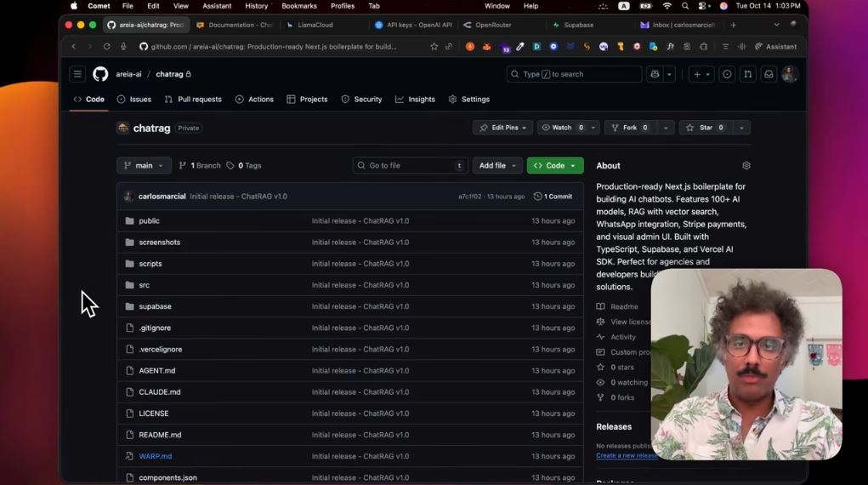The width and height of the screenshot is (868, 485).
Task: Open the Profiles menu in menu bar
Action: (x=343, y=6)
